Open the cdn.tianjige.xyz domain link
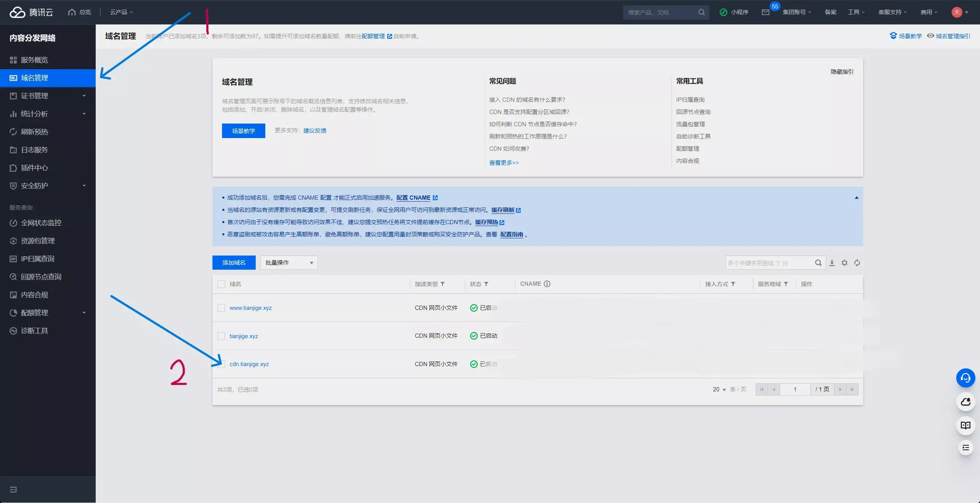Image resolution: width=980 pixels, height=503 pixels. [x=249, y=364]
